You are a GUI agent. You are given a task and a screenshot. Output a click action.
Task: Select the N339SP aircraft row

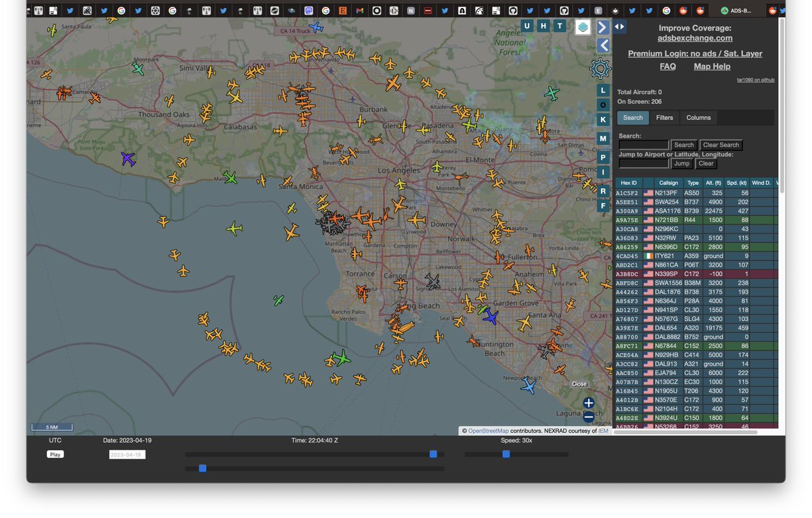click(696, 274)
